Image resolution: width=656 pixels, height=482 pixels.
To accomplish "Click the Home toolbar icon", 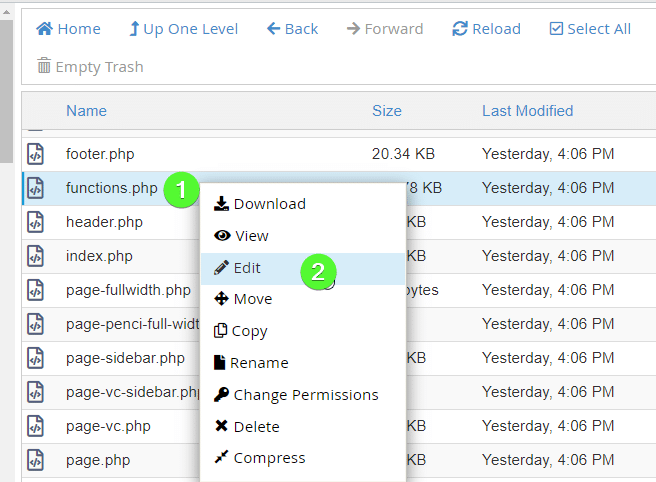I will click(45, 29).
